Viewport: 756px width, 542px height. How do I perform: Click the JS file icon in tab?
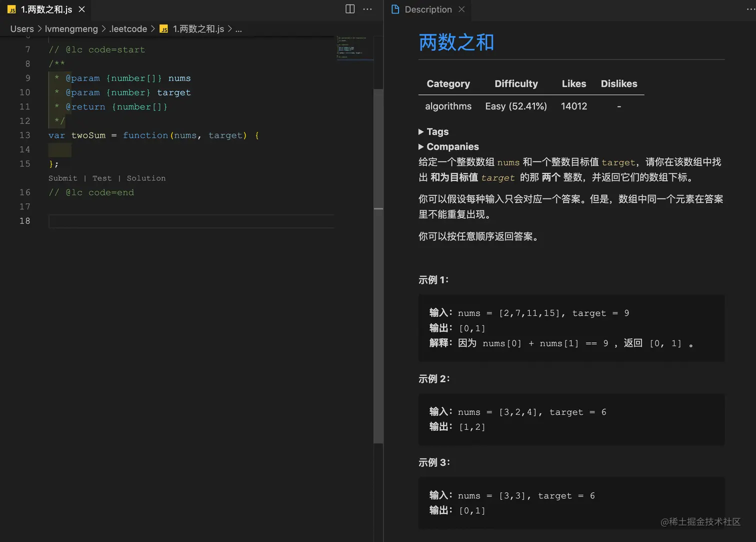click(11, 9)
